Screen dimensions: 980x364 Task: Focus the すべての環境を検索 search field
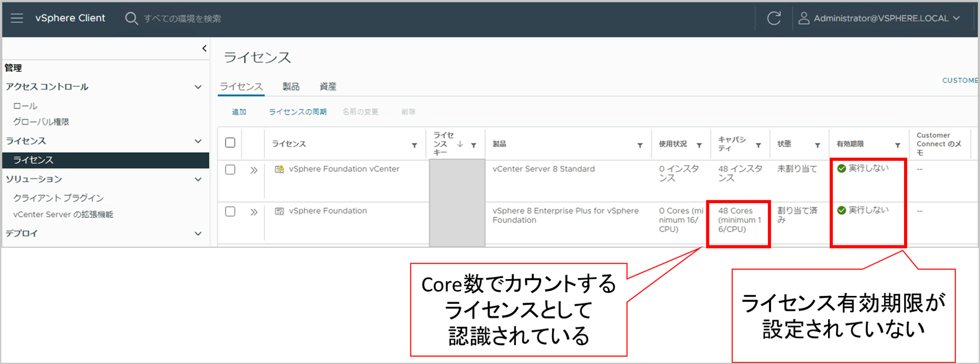[182, 18]
